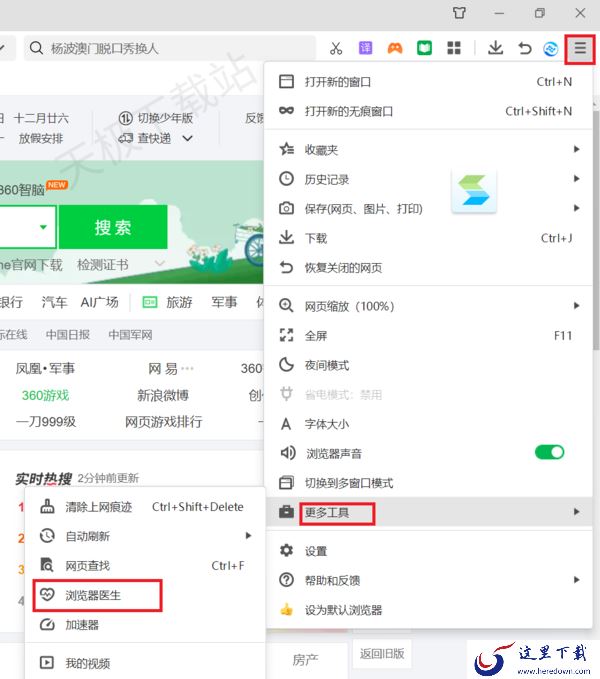Choose 恢复关闭的网页 menu entry
This screenshot has height=679, width=600.
(428, 268)
